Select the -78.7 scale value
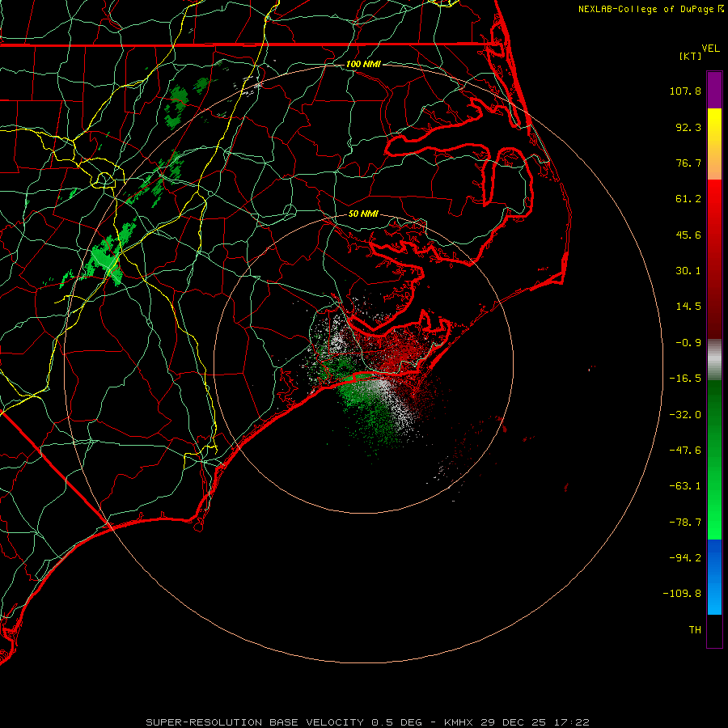728x728 pixels. [x=685, y=523]
